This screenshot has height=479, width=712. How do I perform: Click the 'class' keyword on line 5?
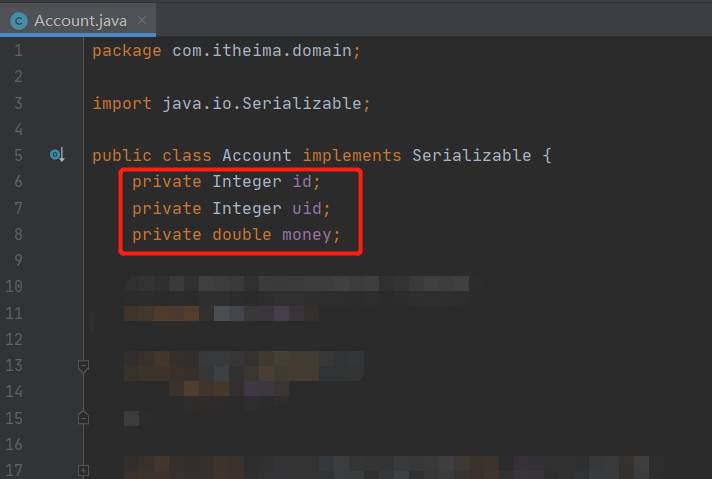(x=187, y=156)
